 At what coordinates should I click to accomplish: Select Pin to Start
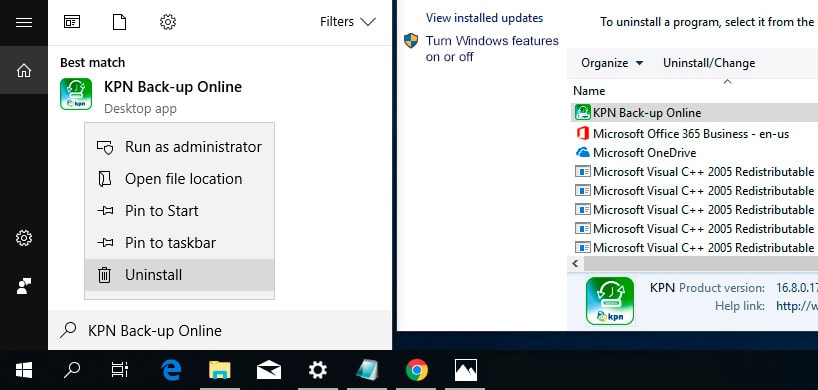point(179,211)
